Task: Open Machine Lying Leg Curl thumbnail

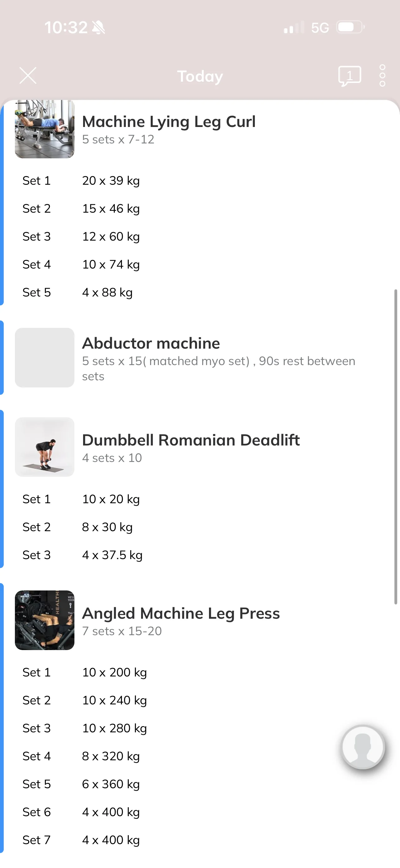Action: 44,129
